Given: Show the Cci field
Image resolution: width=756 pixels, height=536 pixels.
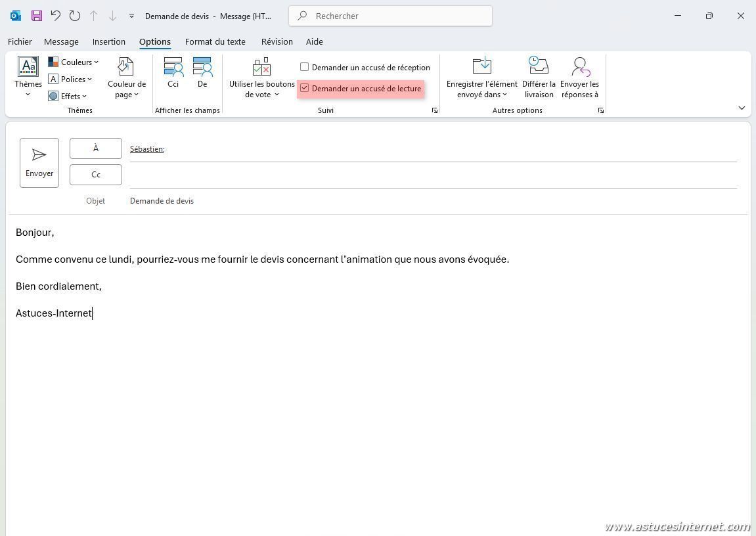Looking at the screenshot, I should click(173, 72).
